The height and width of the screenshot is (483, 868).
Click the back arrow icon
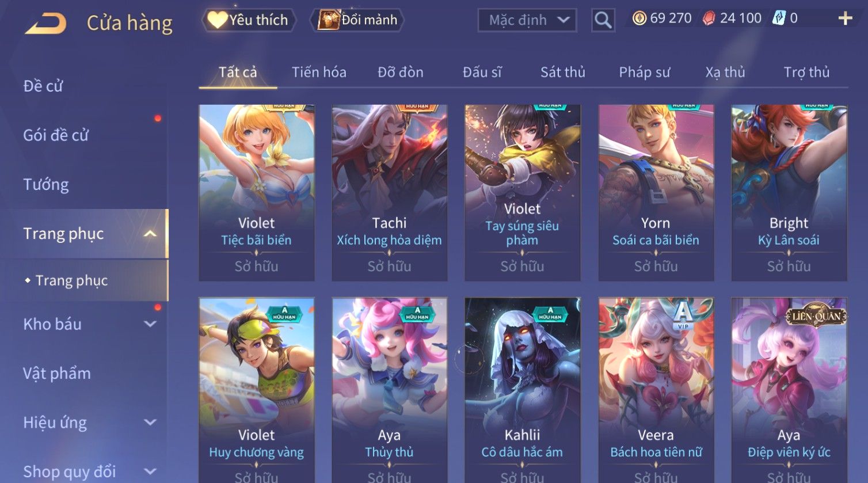click(46, 24)
